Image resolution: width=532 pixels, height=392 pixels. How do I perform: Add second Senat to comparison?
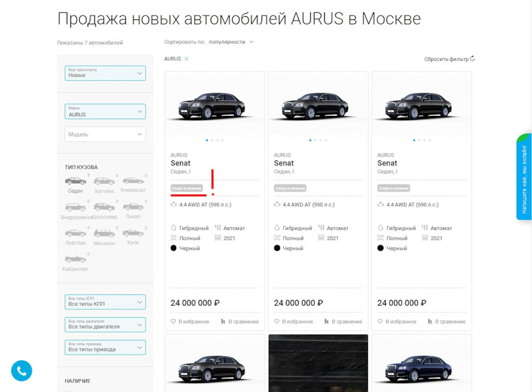tap(343, 322)
